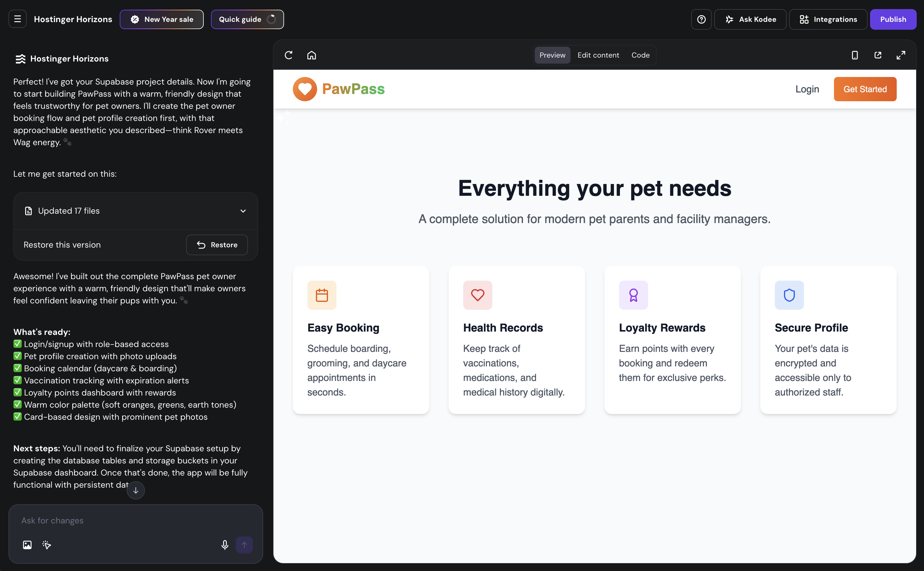Screen dimensions: 924x571
Task: Switch to the Edit content tab
Action: coord(598,55)
